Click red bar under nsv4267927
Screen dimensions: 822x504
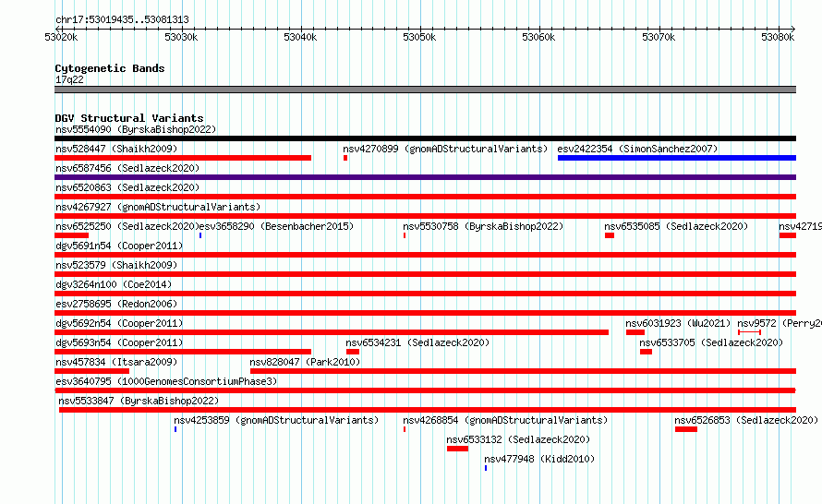click(425, 216)
